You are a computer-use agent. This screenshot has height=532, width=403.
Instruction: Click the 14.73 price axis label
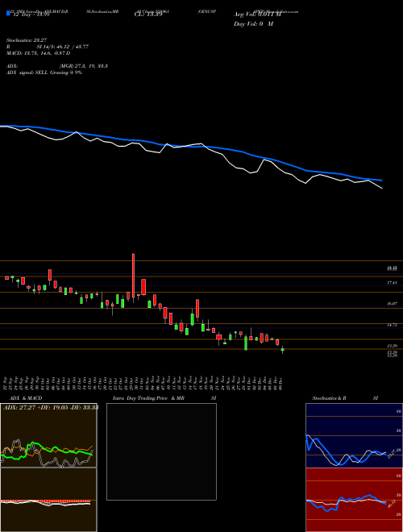pos(393,325)
